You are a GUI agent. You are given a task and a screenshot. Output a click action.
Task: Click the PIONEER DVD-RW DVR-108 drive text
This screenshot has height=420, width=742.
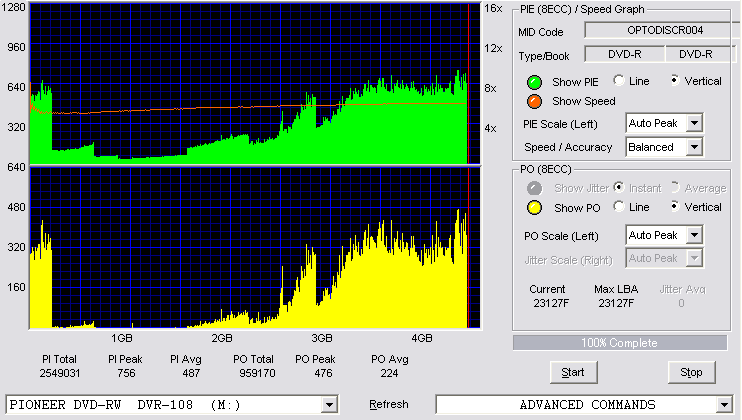coord(125,405)
